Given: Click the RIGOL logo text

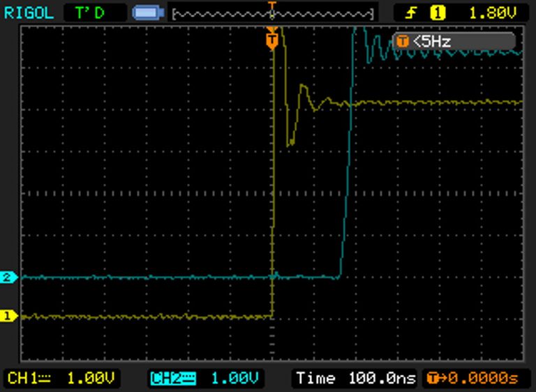Looking at the screenshot, I should tap(29, 13).
